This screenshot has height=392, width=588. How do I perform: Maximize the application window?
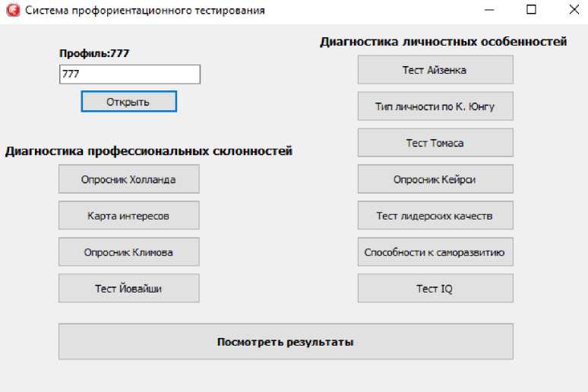(531, 10)
